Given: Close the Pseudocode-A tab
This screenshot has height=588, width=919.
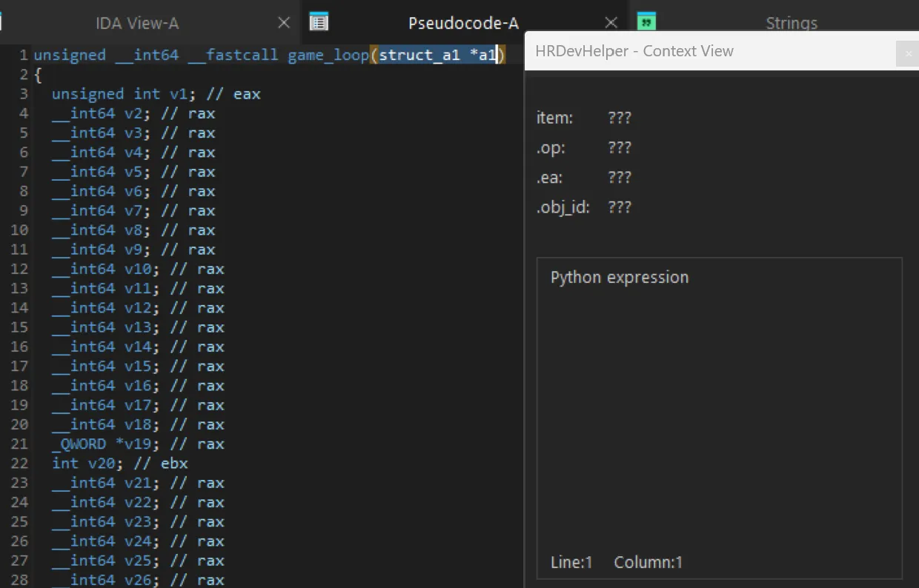Looking at the screenshot, I should [x=610, y=22].
